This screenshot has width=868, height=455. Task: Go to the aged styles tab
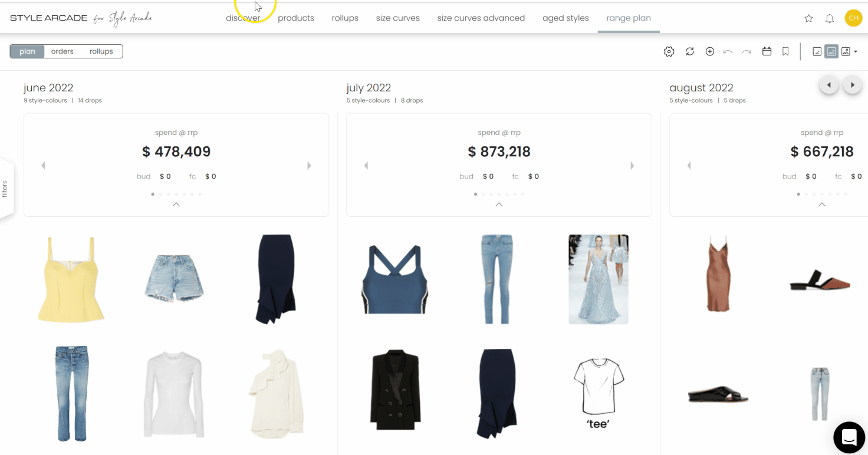coord(565,18)
